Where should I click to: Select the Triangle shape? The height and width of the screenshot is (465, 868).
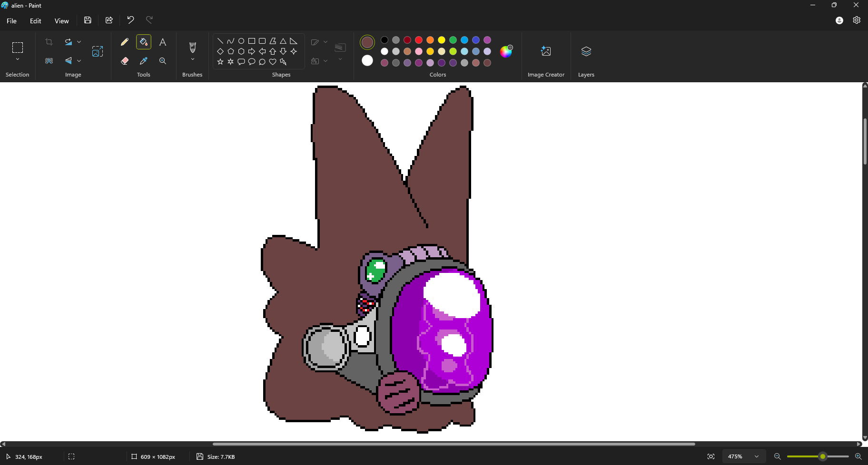(283, 41)
